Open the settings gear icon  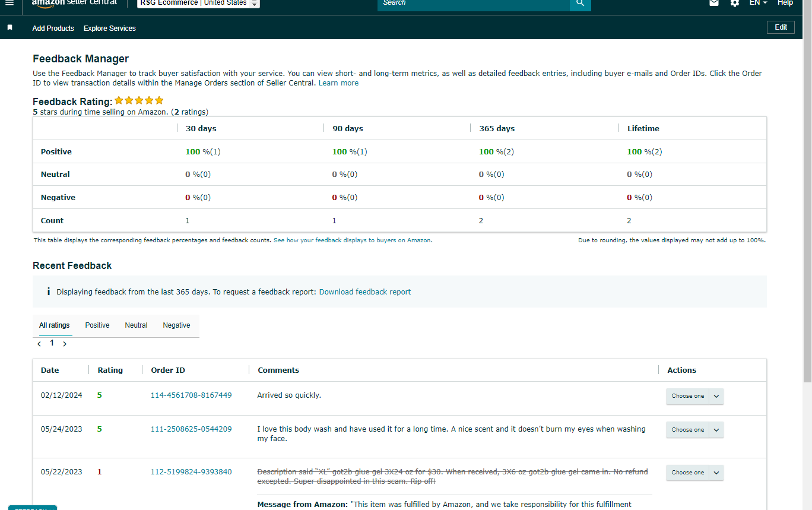[x=735, y=3]
